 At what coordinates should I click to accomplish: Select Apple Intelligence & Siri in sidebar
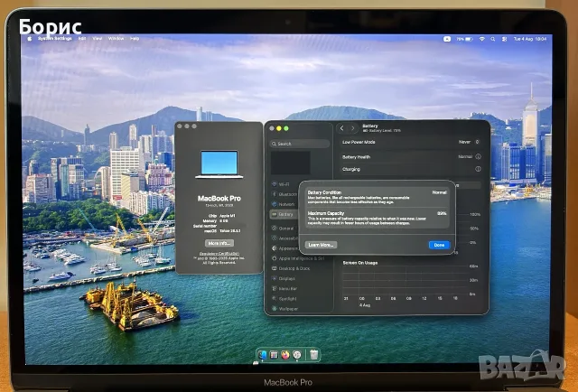[299, 258]
